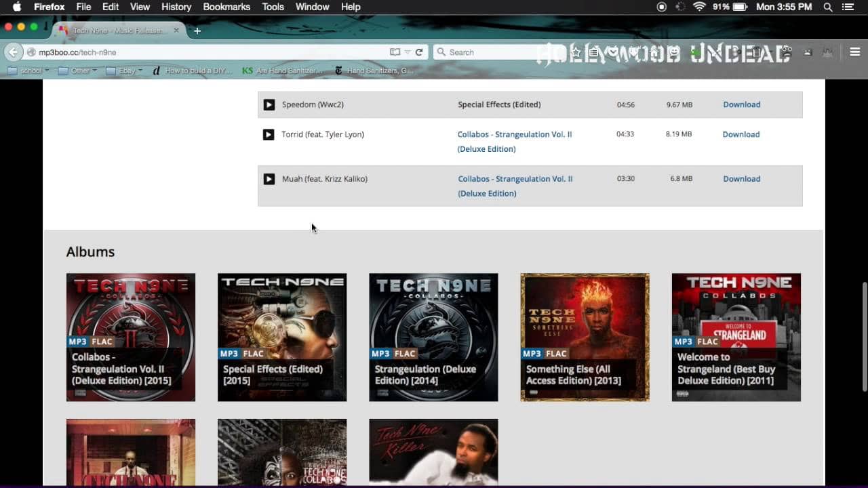Click the 6.8 MB size of Muah
The image size is (868, 488).
pyautogui.click(x=682, y=179)
